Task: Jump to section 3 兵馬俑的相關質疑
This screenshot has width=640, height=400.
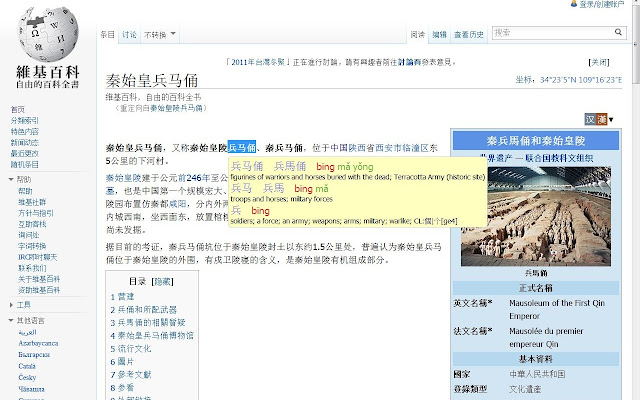Action: [x=148, y=322]
